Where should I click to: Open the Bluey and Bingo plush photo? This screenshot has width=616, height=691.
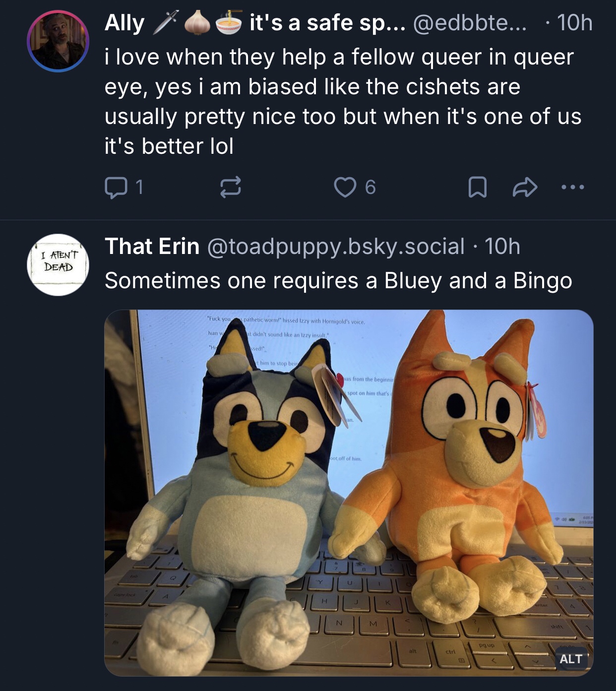[349, 493]
